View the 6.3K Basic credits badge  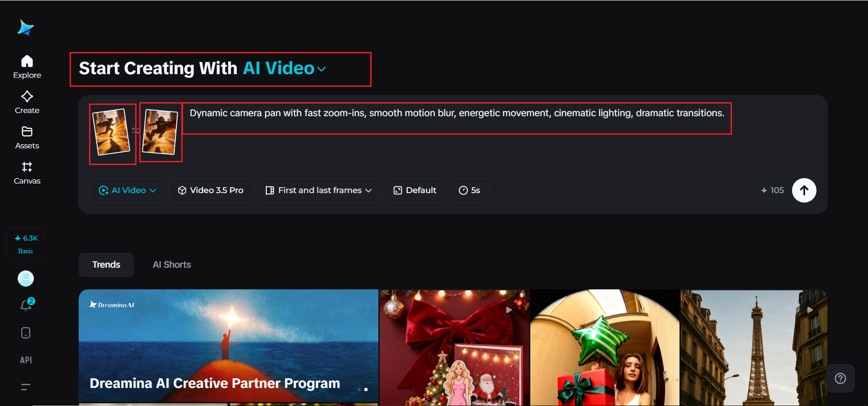(26, 244)
